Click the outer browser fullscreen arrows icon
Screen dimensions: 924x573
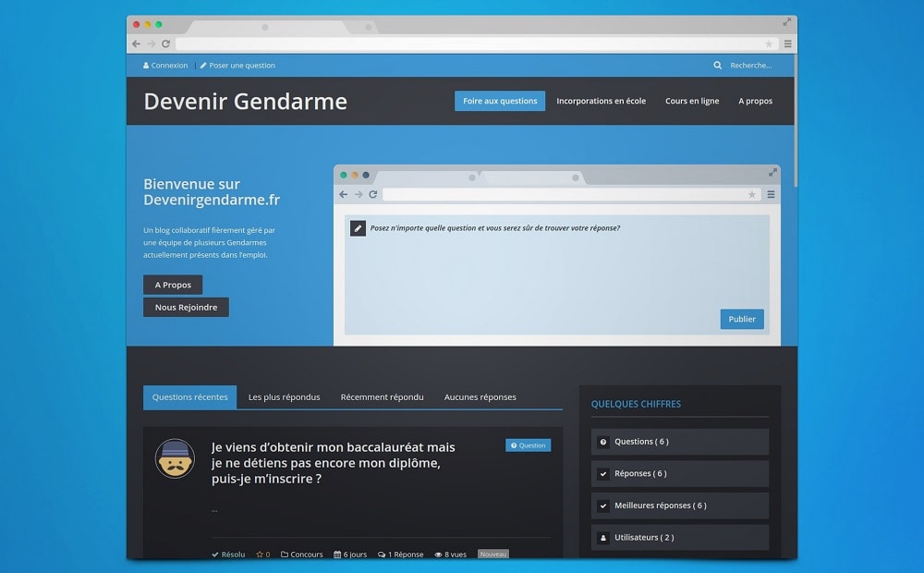tap(786, 22)
